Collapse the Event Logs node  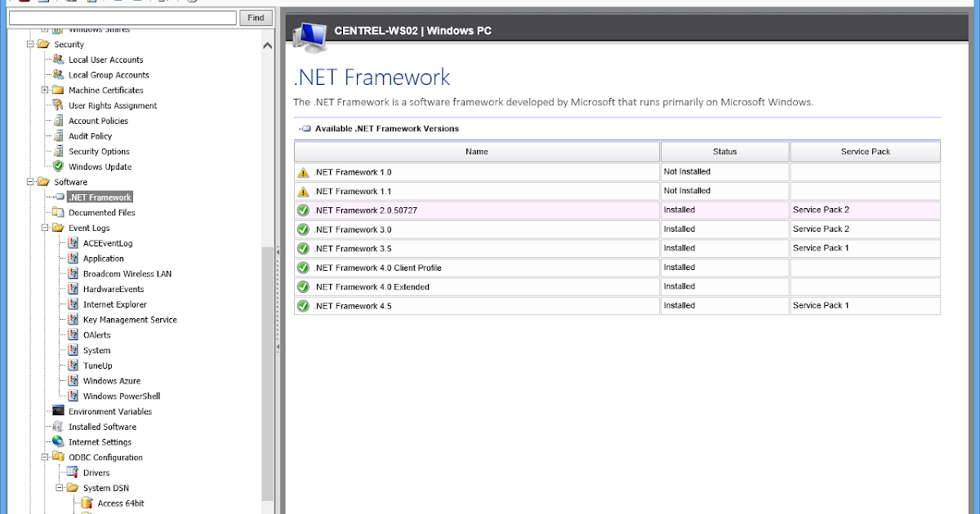click(x=45, y=228)
